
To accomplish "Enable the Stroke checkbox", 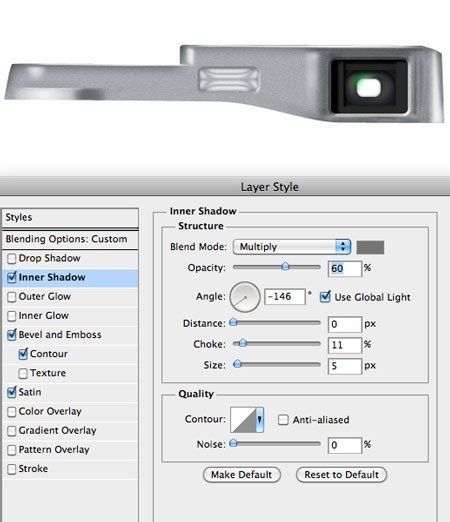I will (x=12, y=469).
